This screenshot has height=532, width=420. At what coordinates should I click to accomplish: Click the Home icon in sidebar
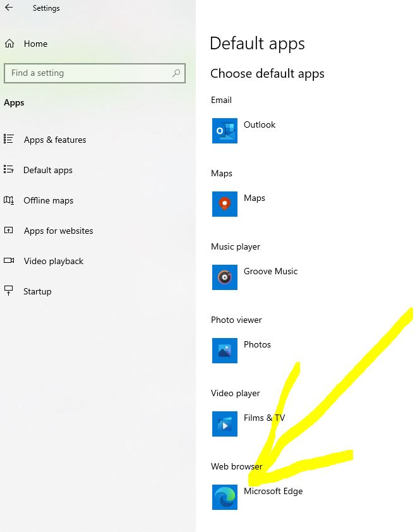tap(9, 44)
